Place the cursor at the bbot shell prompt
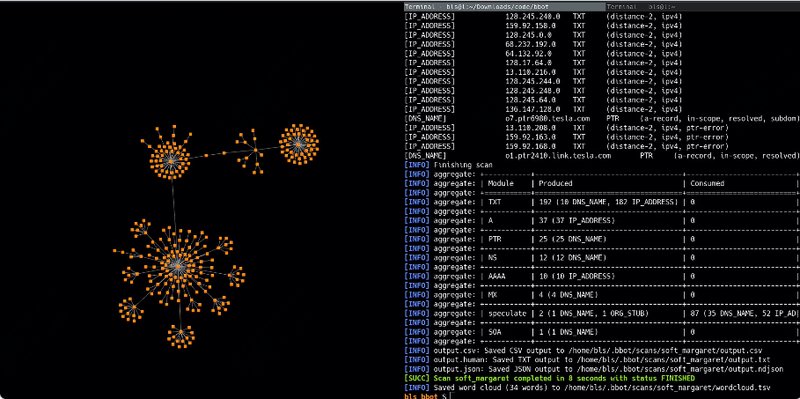 (451, 396)
